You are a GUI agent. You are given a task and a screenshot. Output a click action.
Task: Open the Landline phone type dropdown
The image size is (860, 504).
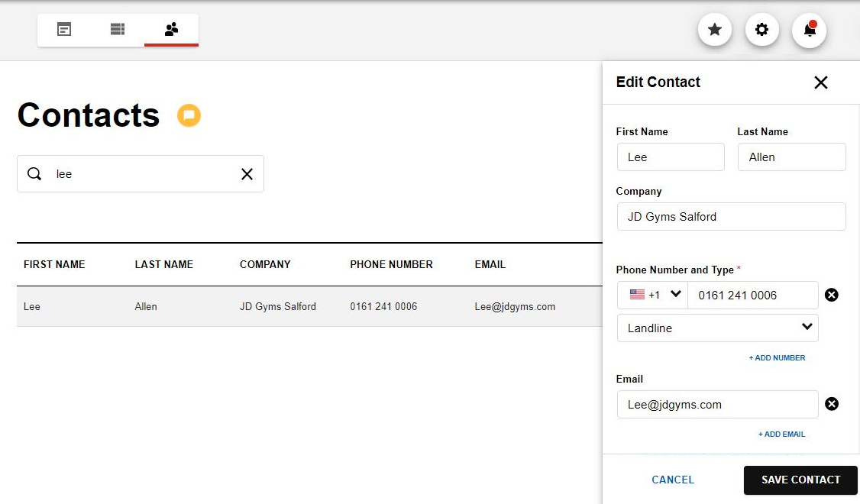[717, 328]
